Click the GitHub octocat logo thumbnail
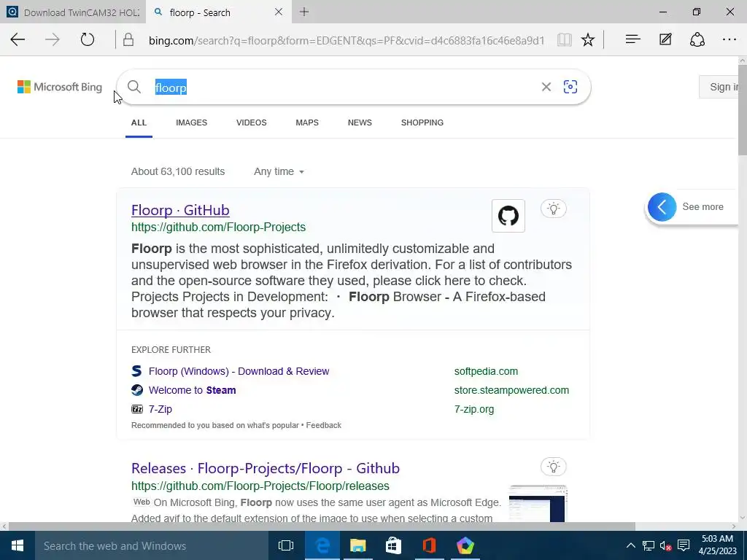The height and width of the screenshot is (560, 747). pyautogui.click(x=508, y=216)
